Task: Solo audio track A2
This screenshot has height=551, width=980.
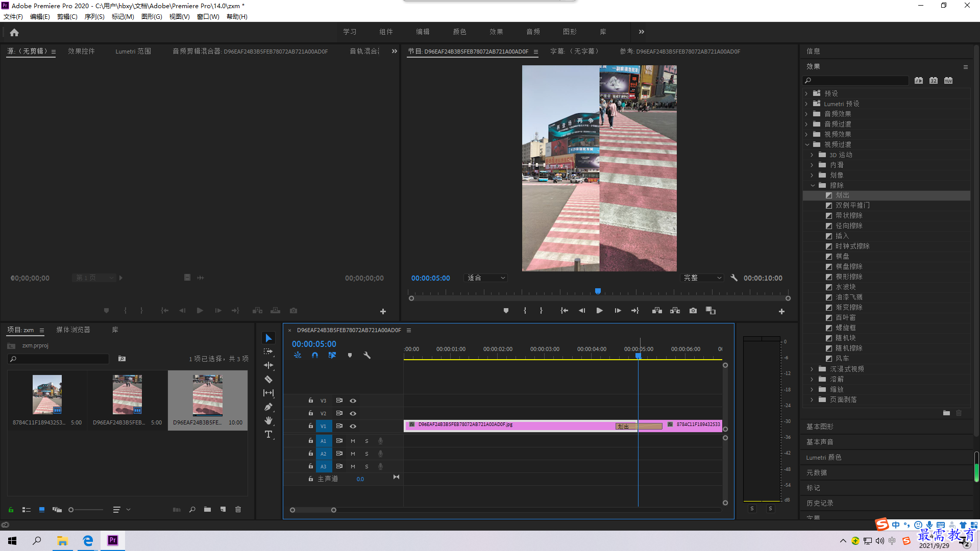Action: coord(366,454)
